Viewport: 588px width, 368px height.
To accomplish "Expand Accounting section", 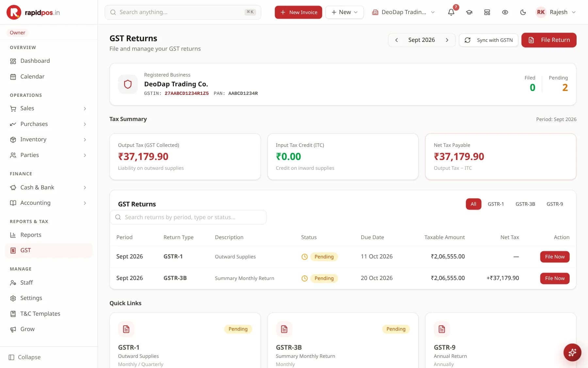I will pos(49,203).
